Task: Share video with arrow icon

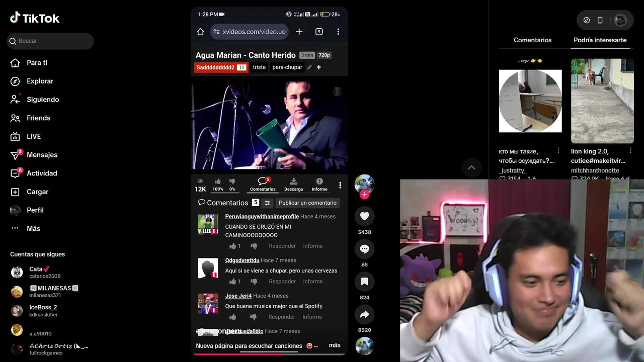Action: (x=365, y=314)
